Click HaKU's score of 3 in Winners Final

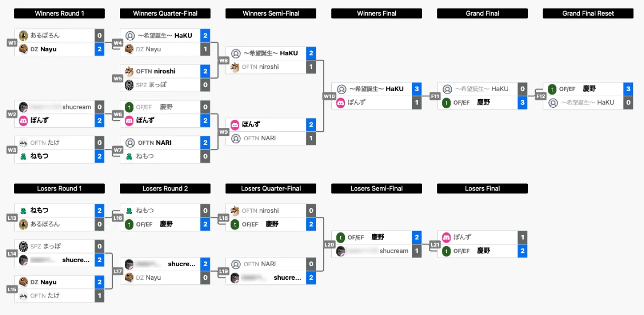(417, 89)
